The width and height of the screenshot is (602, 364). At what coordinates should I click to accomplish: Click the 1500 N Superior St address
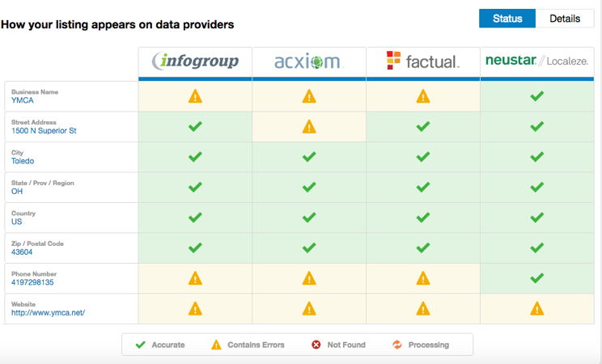coord(44,130)
